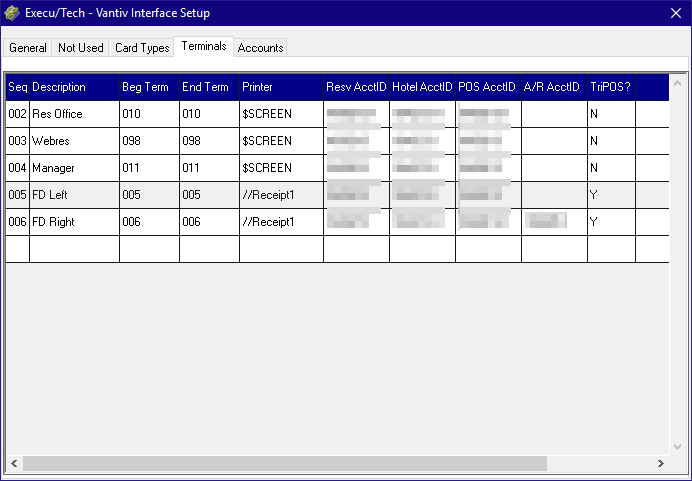Click the vertical scrollbar down arrow
Image resolution: width=692 pixels, height=481 pixels.
point(677,447)
